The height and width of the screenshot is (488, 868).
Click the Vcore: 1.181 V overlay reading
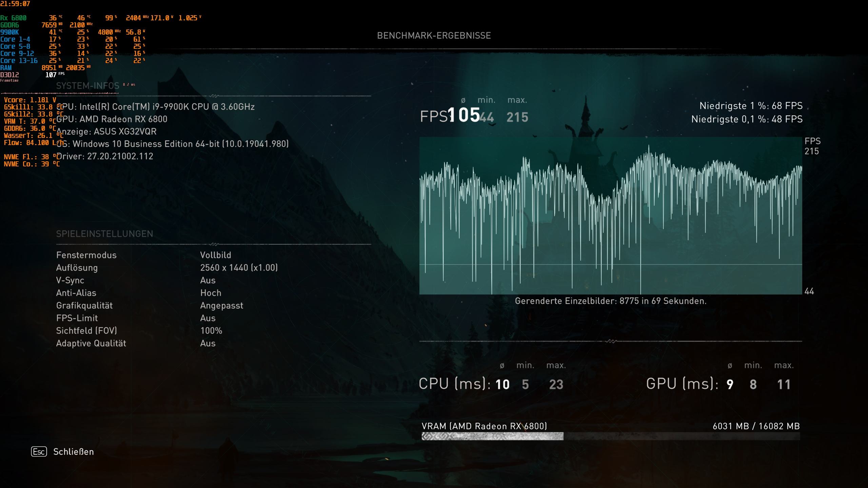30,100
